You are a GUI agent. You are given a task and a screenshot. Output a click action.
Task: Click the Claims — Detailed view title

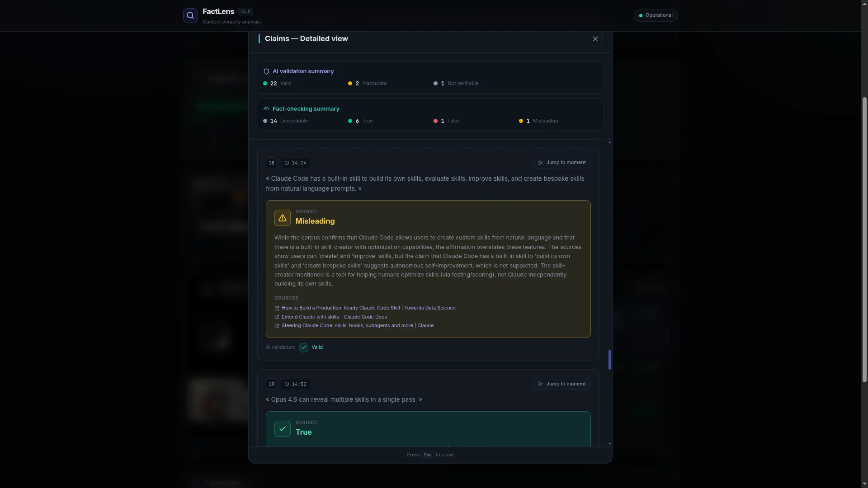click(307, 39)
